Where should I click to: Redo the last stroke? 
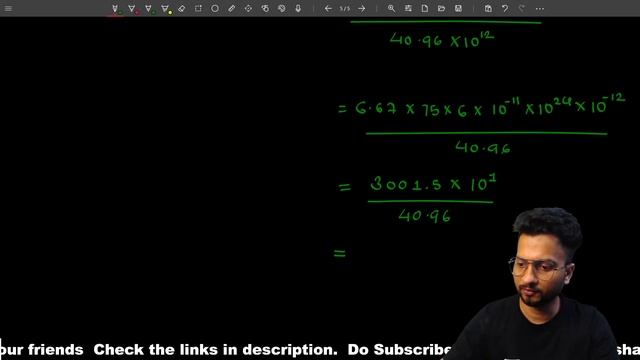522,8
